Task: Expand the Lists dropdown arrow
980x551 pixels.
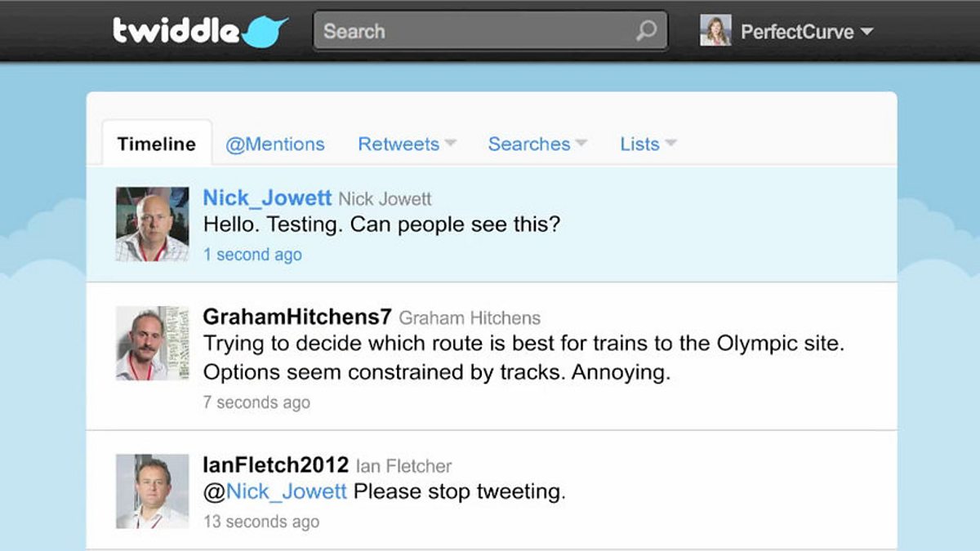Action: coord(670,144)
